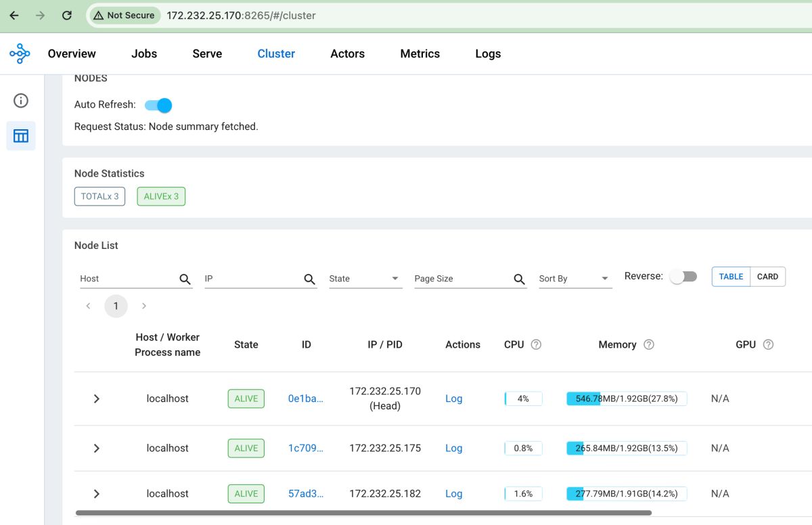Click the Ray logo icon
Viewport: 812px width, 525px height.
pos(20,53)
